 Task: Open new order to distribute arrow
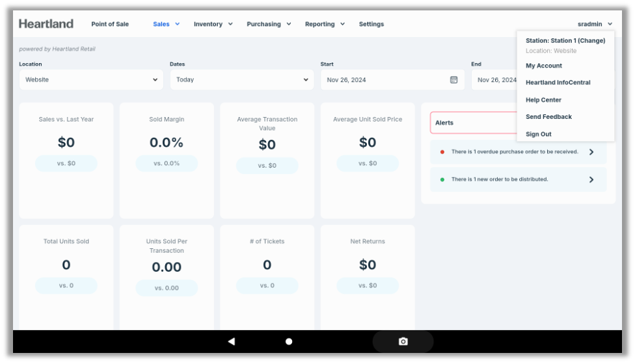pyautogui.click(x=591, y=179)
